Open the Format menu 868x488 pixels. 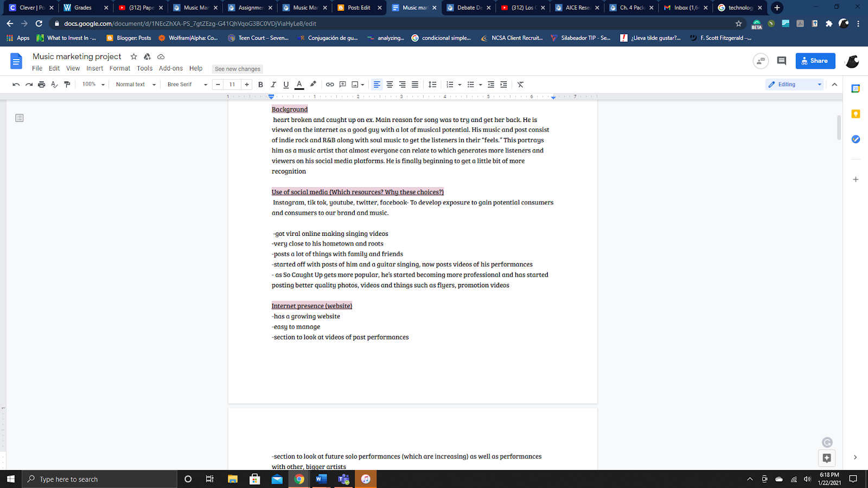click(120, 68)
